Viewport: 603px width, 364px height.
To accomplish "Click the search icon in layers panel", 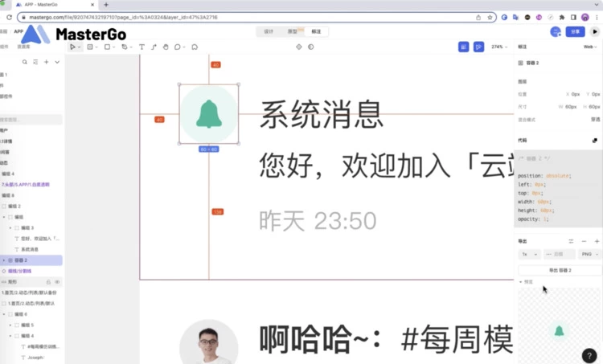I will (x=25, y=62).
